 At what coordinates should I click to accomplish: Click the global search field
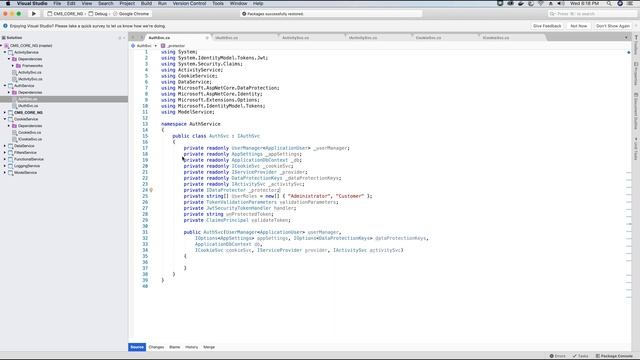coord(592,13)
